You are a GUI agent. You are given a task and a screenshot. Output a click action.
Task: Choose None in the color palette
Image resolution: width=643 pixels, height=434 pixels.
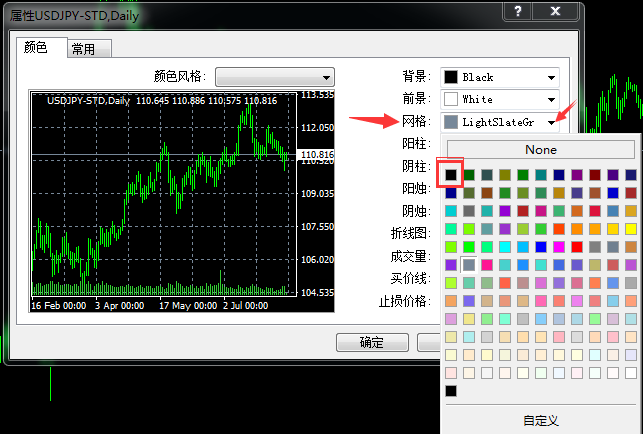click(x=540, y=150)
